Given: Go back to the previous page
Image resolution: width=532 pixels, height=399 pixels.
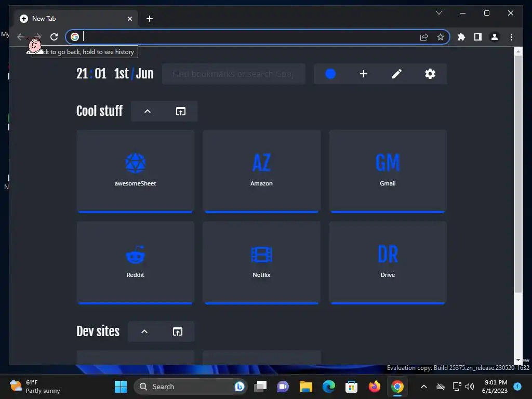Looking at the screenshot, I should click(21, 37).
